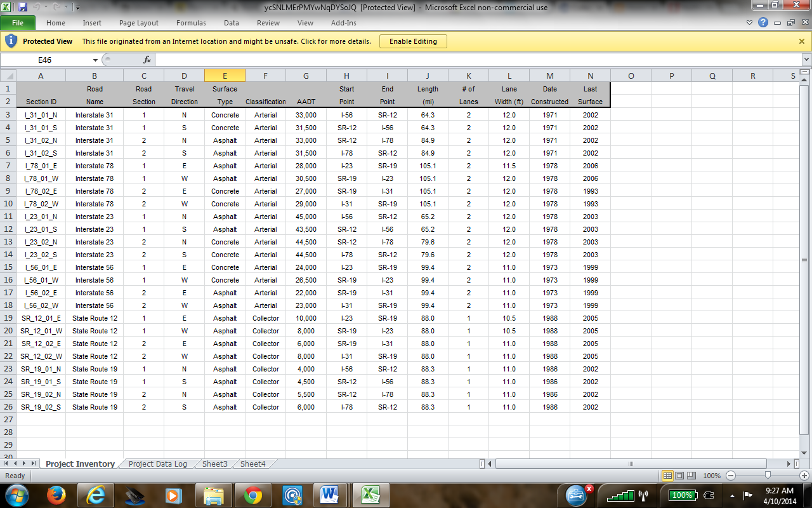Open Google Chrome from the taskbar

click(x=253, y=495)
